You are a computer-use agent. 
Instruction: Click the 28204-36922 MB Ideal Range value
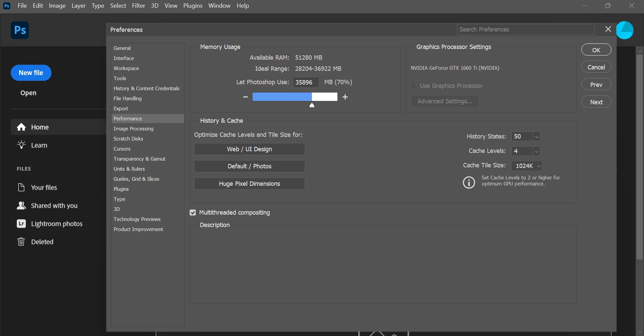coord(318,69)
